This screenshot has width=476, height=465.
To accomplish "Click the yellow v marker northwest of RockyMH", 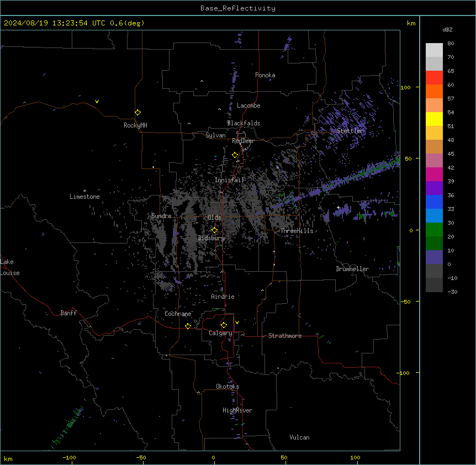I will tap(97, 102).
